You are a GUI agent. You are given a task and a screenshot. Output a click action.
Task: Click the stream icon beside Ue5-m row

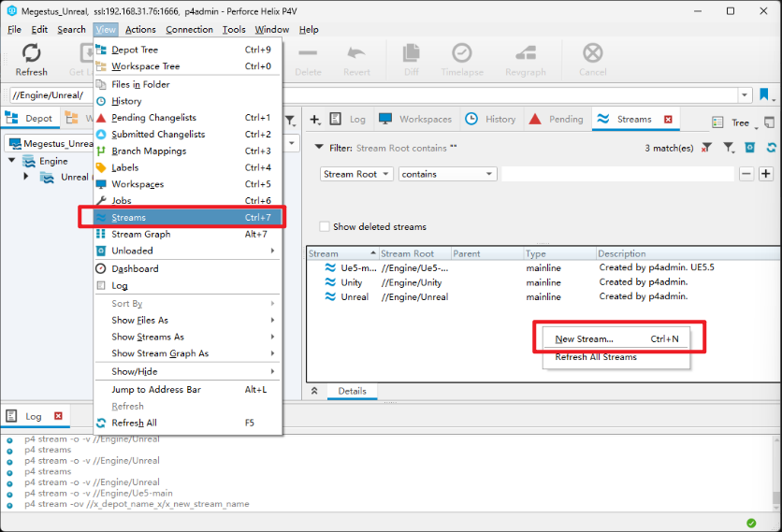(x=330, y=267)
